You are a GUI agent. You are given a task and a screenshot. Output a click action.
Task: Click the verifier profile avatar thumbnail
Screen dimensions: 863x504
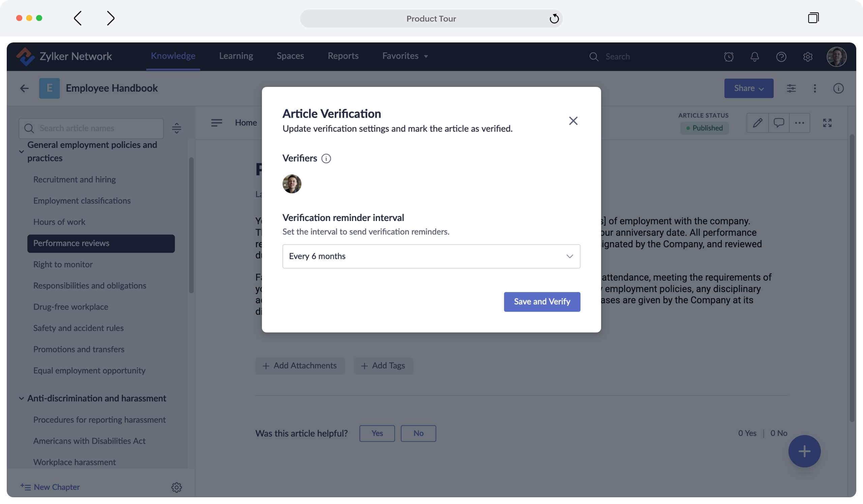pos(292,184)
